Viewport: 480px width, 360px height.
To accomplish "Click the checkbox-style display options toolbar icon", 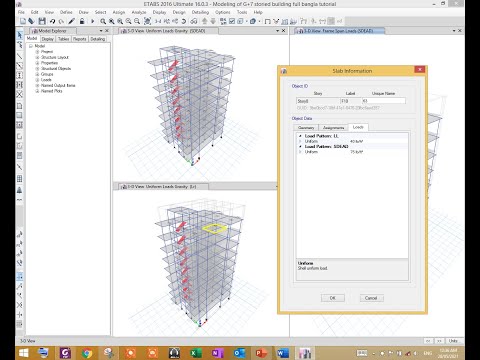I will (232, 21).
